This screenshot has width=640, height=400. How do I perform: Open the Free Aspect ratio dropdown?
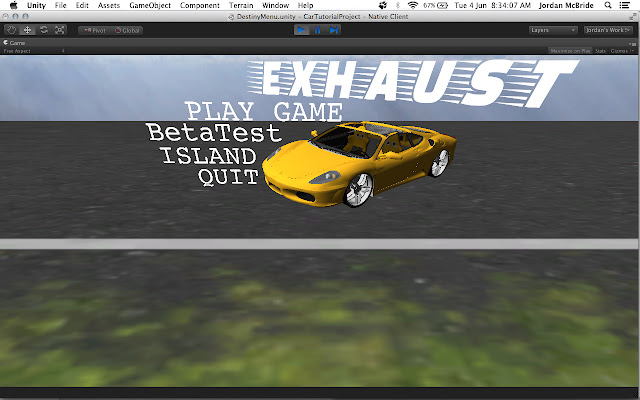pyautogui.click(x=34, y=51)
